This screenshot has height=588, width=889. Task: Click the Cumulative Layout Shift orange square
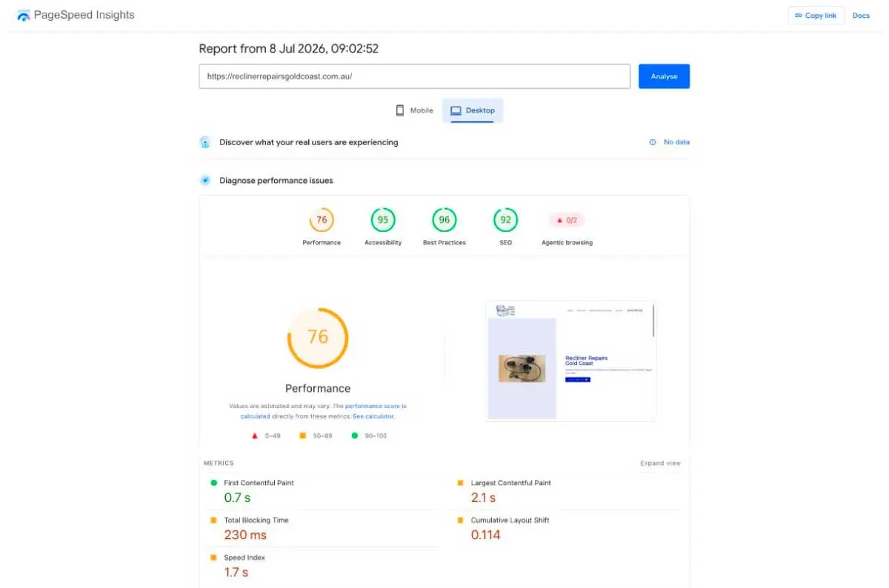coord(460,520)
